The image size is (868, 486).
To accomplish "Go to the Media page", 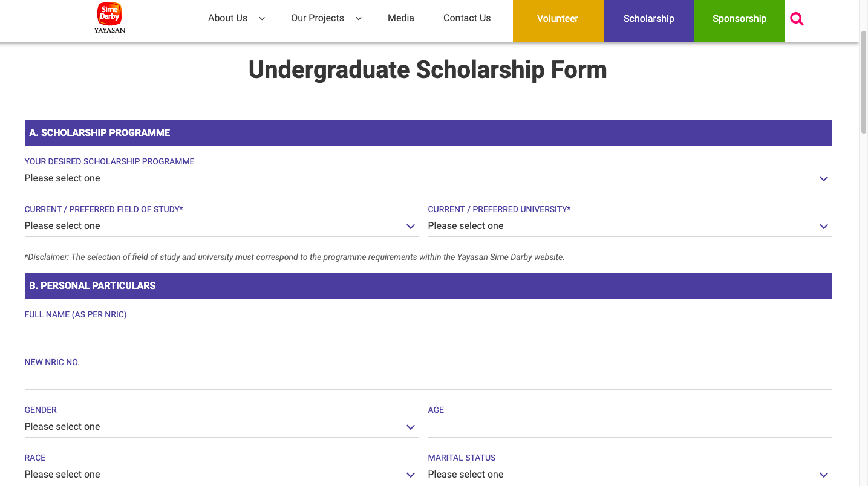I will (x=401, y=18).
